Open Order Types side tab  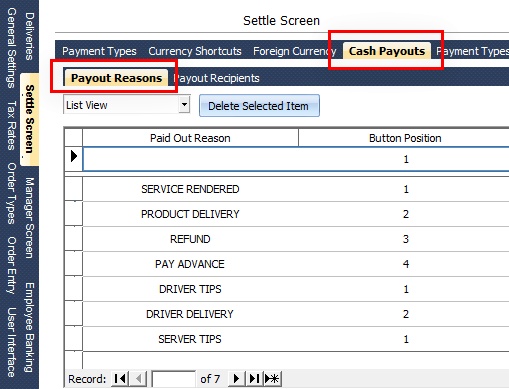(x=11, y=193)
